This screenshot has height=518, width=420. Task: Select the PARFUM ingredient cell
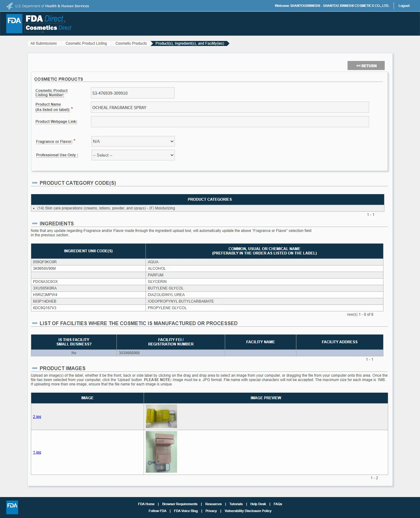(x=264, y=275)
